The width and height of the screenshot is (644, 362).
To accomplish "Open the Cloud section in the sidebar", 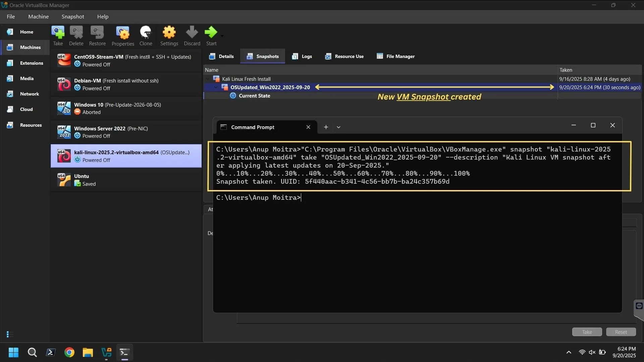I will coord(26,109).
